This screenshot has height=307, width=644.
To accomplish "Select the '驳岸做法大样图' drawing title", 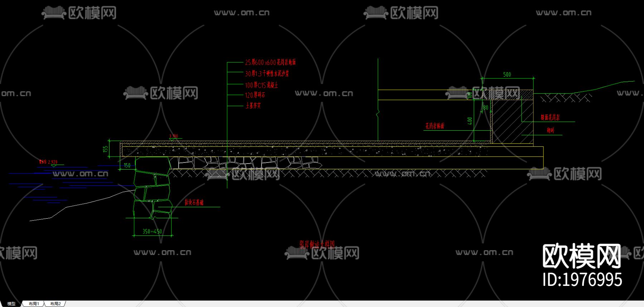I will click(317, 244).
